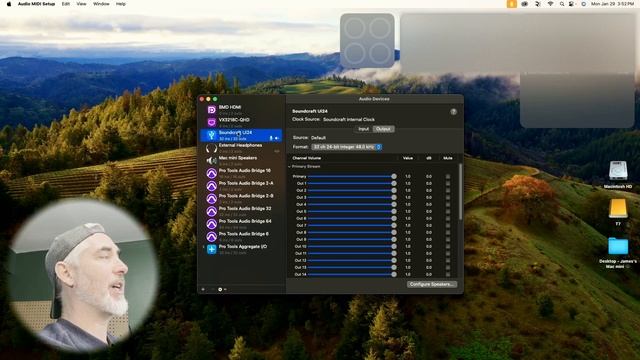640x360 pixels.
Task: Click the Pro Tools Audio Bridge 32 icon
Action: (x=211, y=211)
